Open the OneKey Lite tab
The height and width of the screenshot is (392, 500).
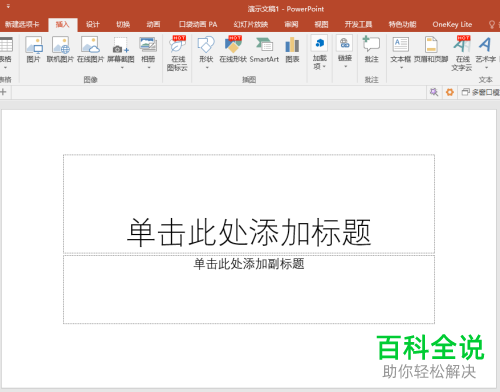tap(452, 24)
